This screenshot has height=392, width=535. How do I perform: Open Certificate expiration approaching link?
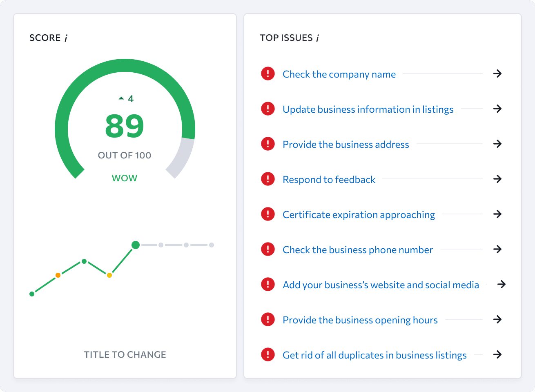359,215
